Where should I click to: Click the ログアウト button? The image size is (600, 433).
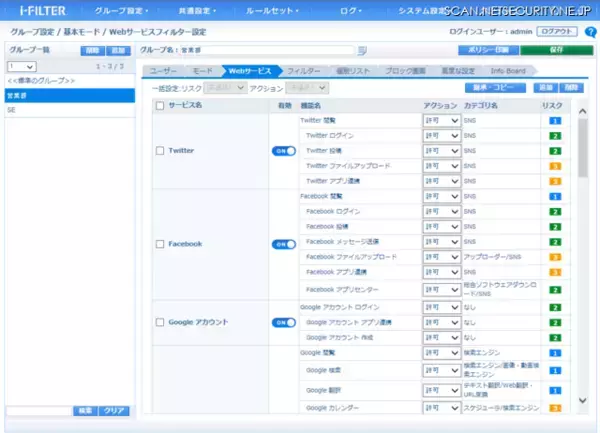point(557,32)
